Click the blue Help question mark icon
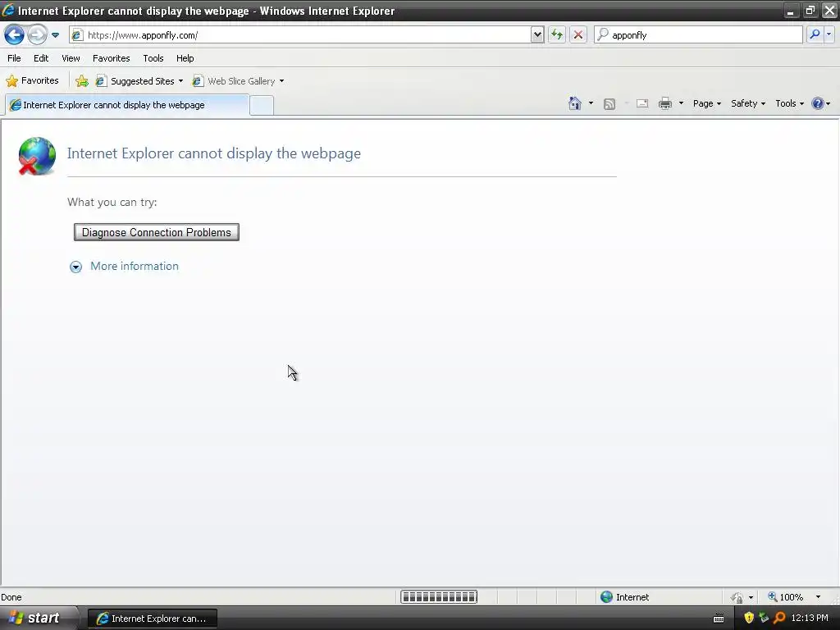Image resolution: width=840 pixels, height=630 pixels. [818, 103]
